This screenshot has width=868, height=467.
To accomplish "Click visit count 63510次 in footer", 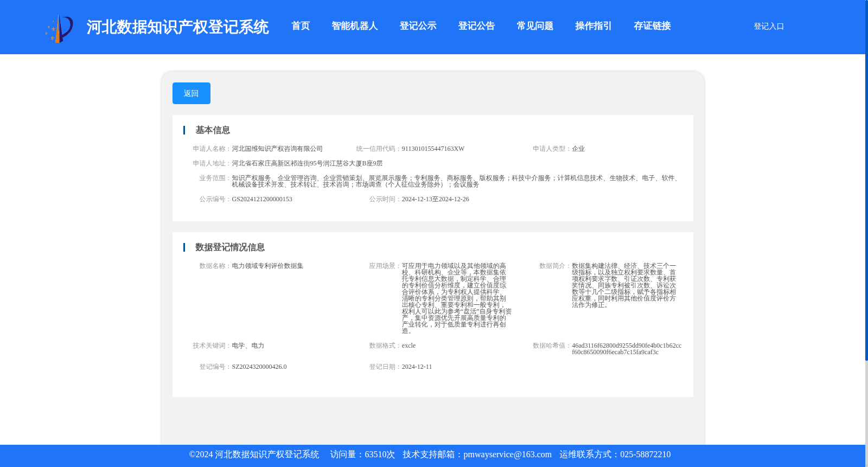I will [380, 455].
